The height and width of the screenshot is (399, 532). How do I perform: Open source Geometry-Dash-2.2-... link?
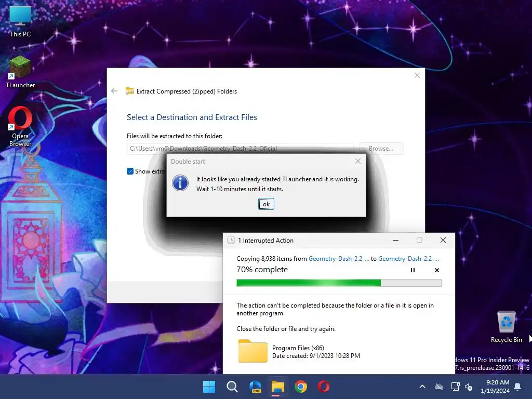[x=339, y=259]
